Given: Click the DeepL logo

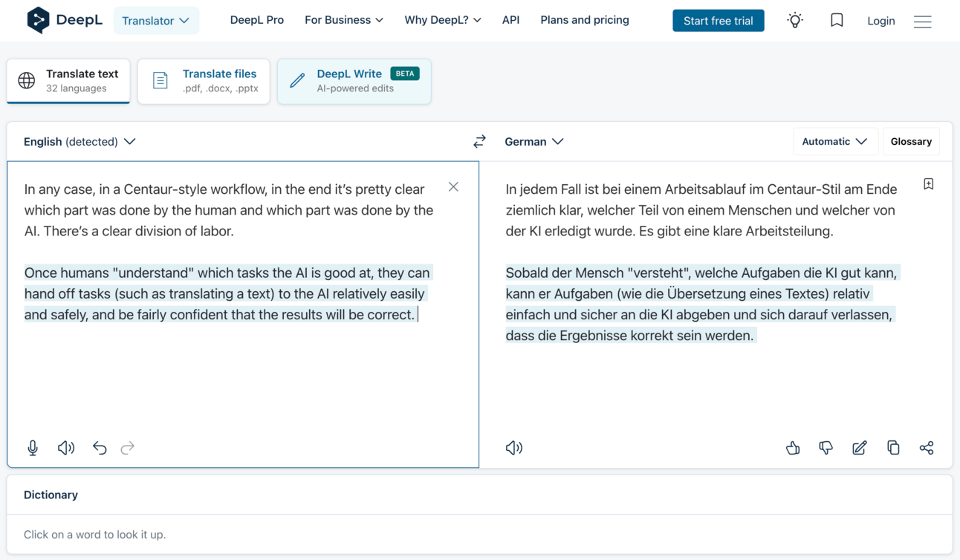Looking at the screenshot, I should (65, 20).
